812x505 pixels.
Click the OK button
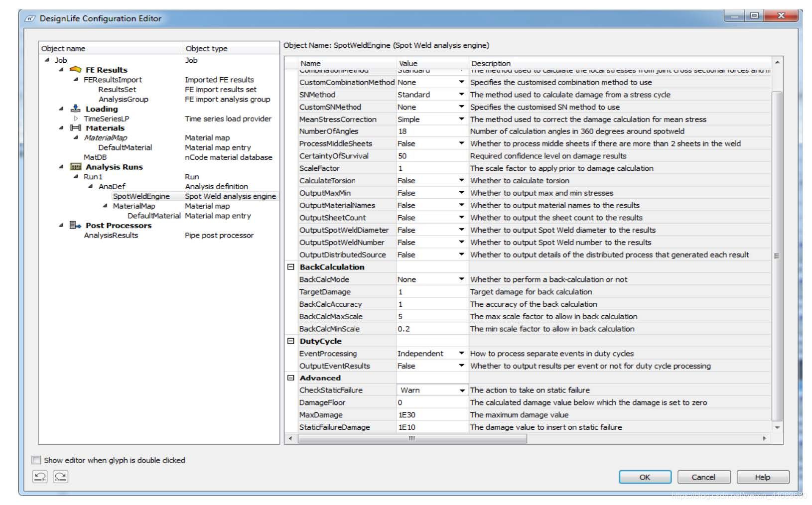(x=644, y=477)
